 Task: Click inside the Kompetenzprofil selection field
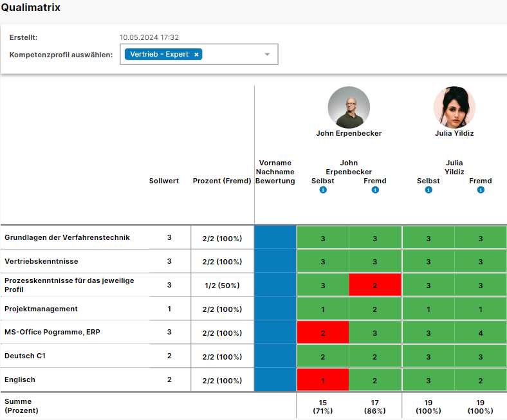point(232,55)
